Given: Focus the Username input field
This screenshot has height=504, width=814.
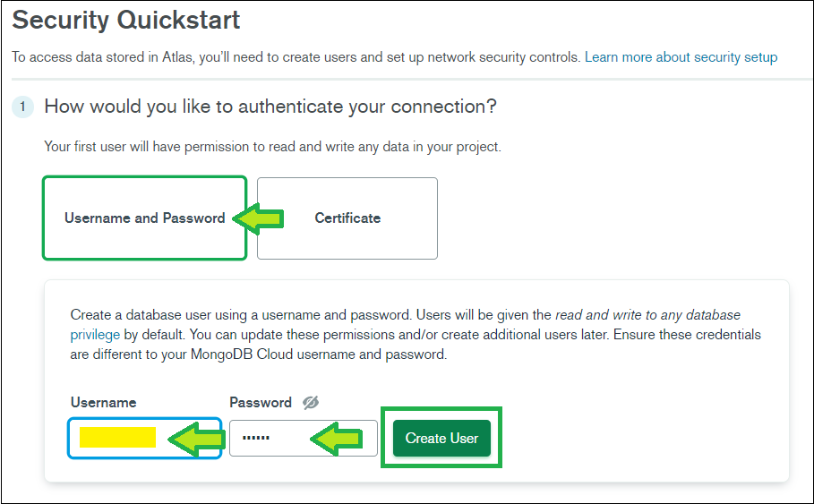Looking at the screenshot, I should pos(144,438).
